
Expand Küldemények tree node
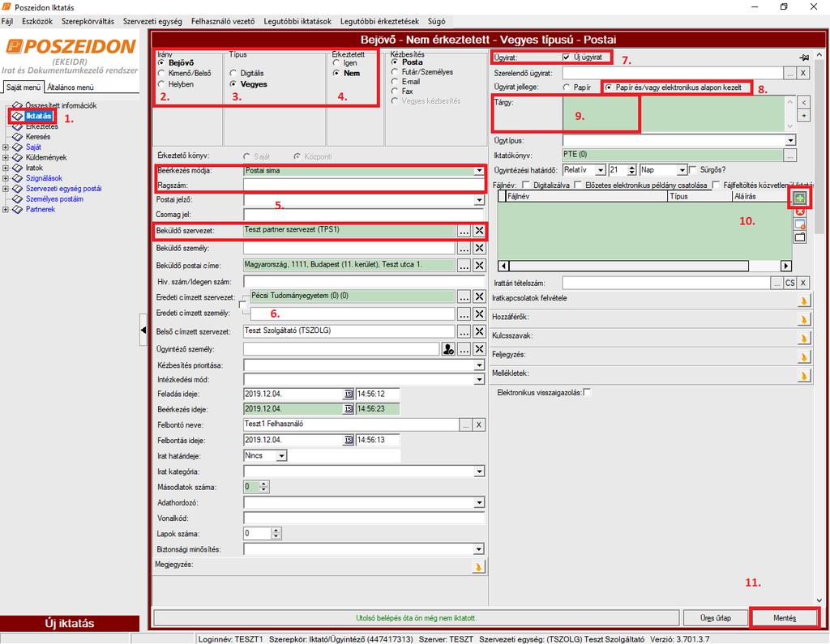pos(6,157)
